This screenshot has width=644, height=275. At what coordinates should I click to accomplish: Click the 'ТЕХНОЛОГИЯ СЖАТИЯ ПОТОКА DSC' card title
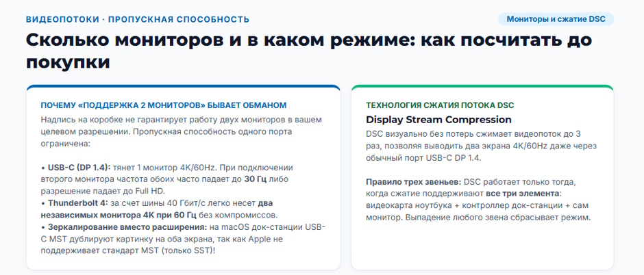coord(440,105)
